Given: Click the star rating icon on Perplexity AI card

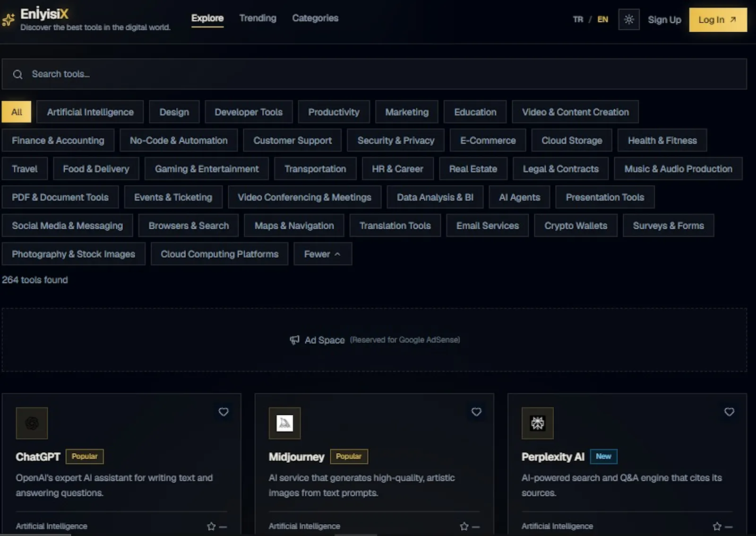Looking at the screenshot, I should coord(717,526).
